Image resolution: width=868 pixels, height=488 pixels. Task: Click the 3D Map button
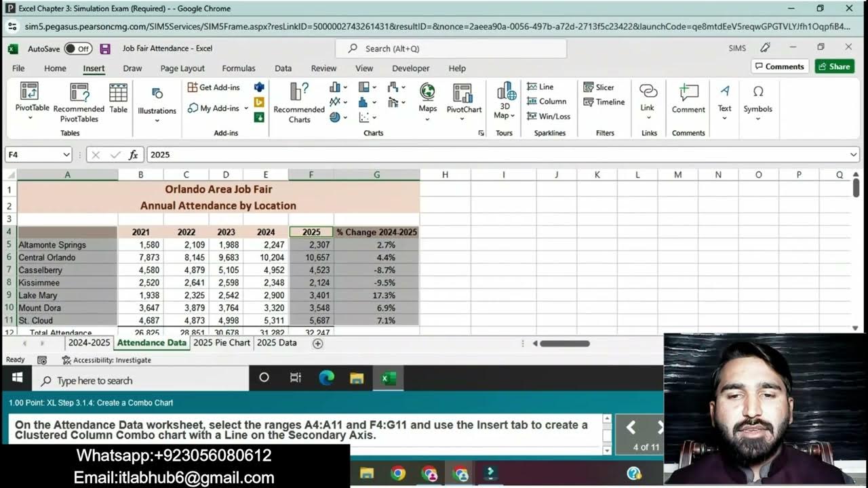coord(505,102)
